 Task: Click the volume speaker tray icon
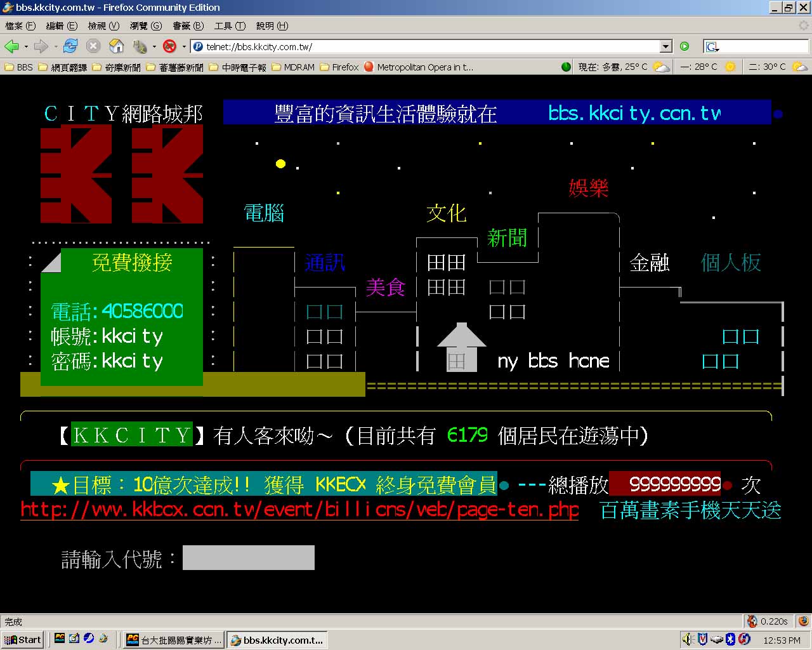[x=688, y=639]
